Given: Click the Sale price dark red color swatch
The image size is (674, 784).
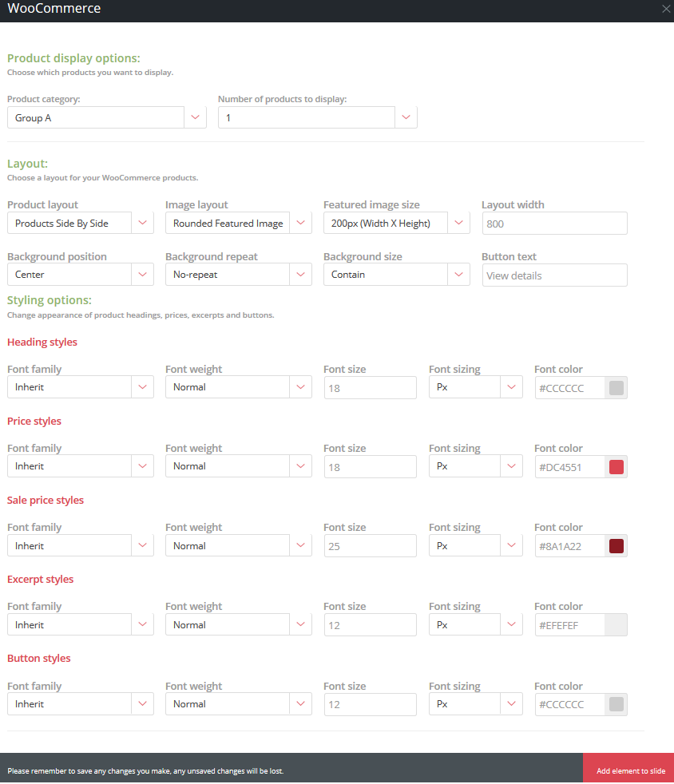Looking at the screenshot, I should (x=616, y=546).
